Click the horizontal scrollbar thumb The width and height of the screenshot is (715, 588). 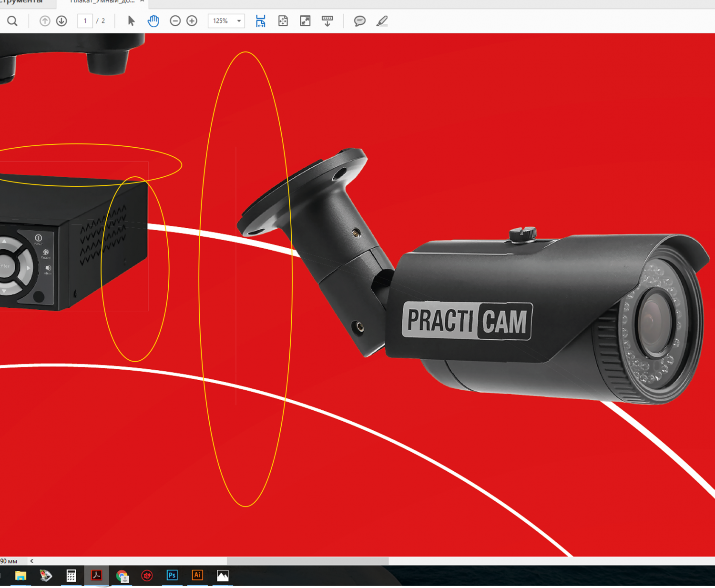coord(308,561)
